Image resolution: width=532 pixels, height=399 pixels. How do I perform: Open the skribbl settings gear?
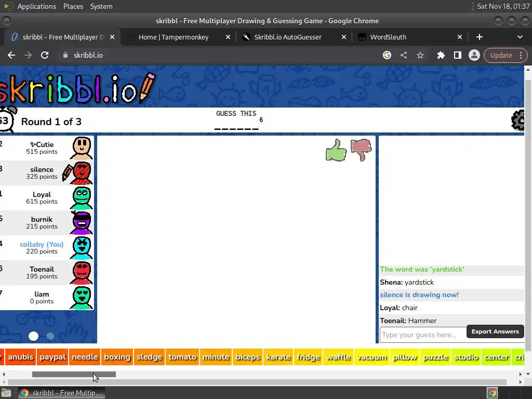[x=518, y=120]
